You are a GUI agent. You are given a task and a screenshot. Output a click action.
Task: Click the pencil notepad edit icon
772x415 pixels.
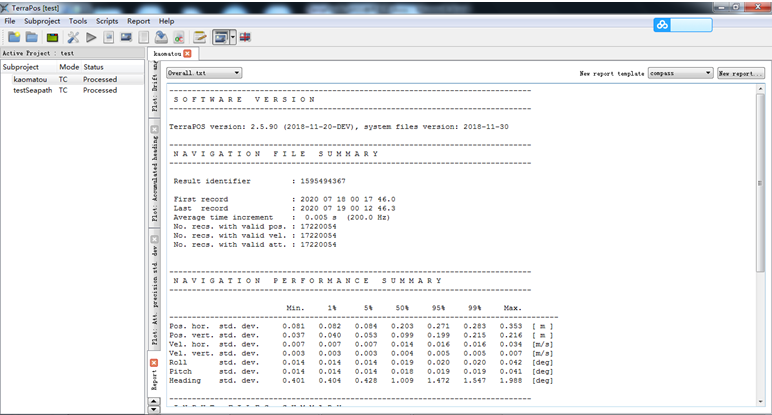pos(200,37)
